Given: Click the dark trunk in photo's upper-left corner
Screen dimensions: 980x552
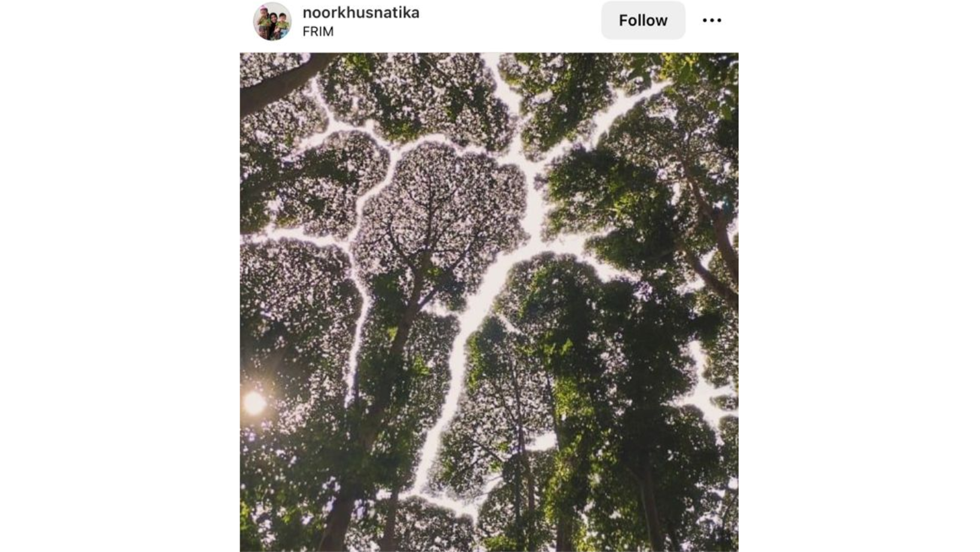Looking at the screenshot, I should [276, 84].
